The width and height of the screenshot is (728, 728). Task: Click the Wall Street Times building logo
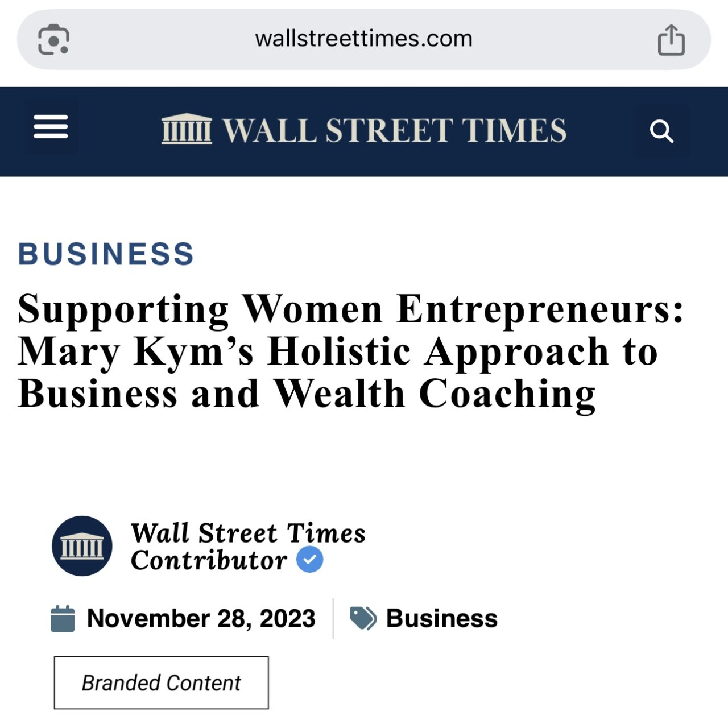point(187,129)
